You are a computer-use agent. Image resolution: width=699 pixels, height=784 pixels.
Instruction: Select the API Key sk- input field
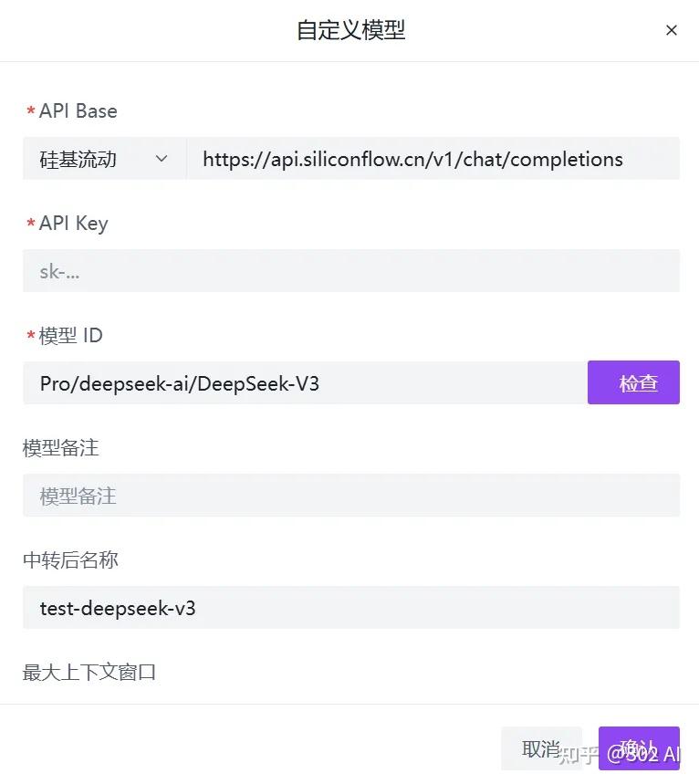(x=349, y=270)
